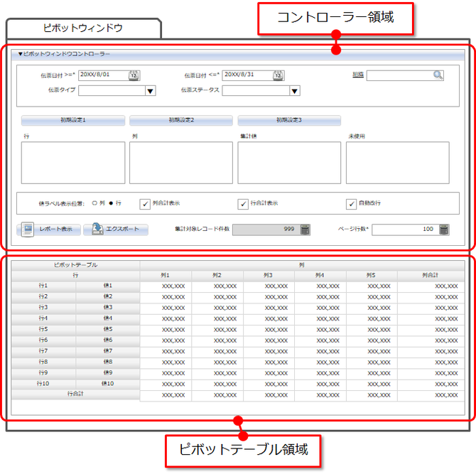This screenshot has width=476, height=474.
Task: Click the 行7 row header
Action: point(43,351)
